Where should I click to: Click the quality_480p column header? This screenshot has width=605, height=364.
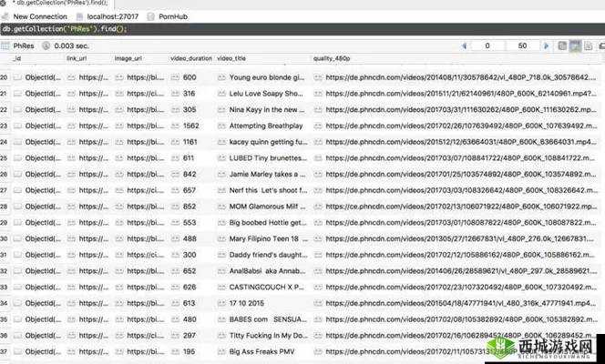click(x=333, y=59)
